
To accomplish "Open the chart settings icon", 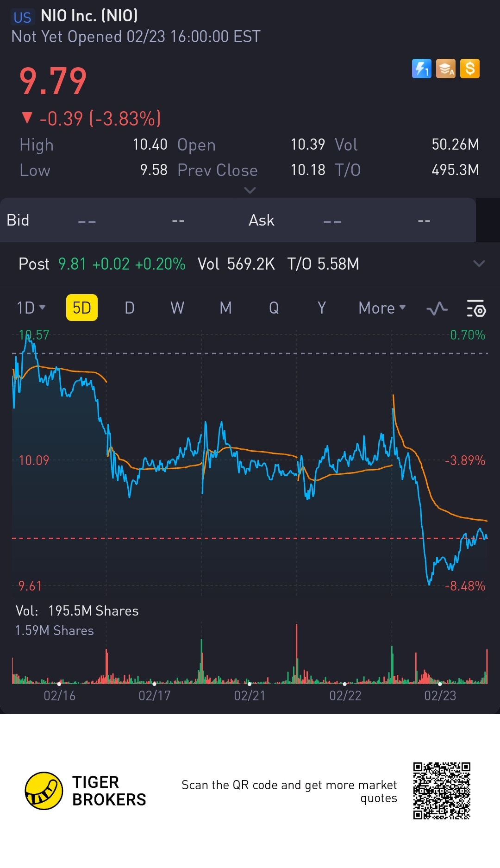I will pos(476,308).
